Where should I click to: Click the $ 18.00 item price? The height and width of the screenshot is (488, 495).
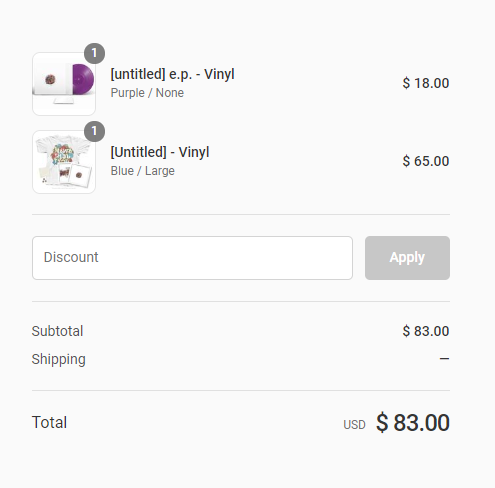426,83
